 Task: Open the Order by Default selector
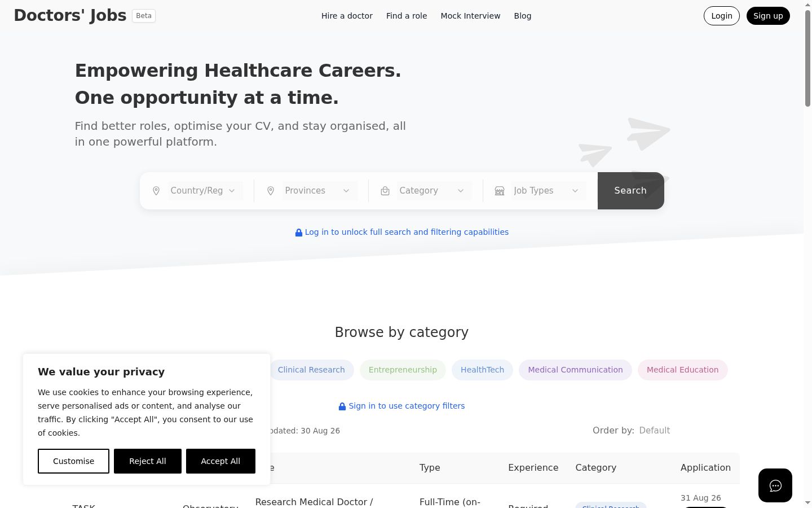pos(655,430)
